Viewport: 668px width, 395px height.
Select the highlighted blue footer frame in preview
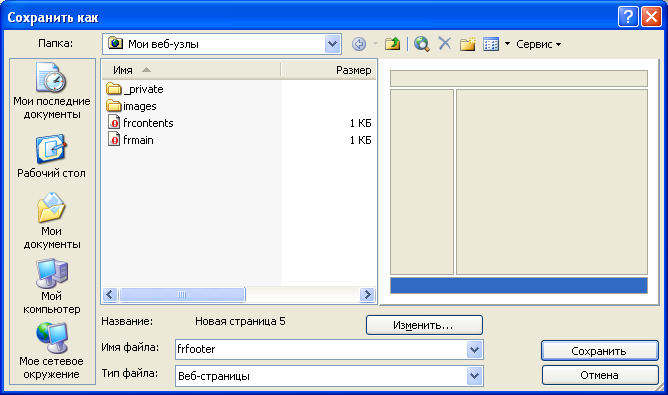(x=519, y=285)
